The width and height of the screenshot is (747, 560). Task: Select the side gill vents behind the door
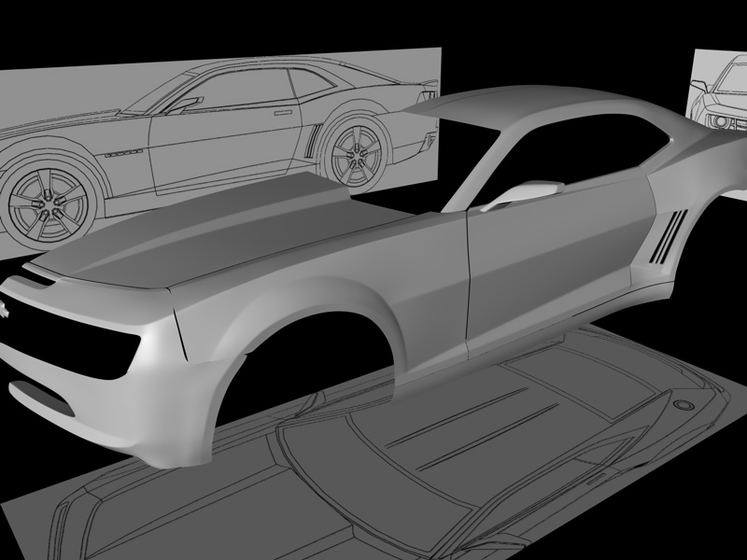(669, 237)
